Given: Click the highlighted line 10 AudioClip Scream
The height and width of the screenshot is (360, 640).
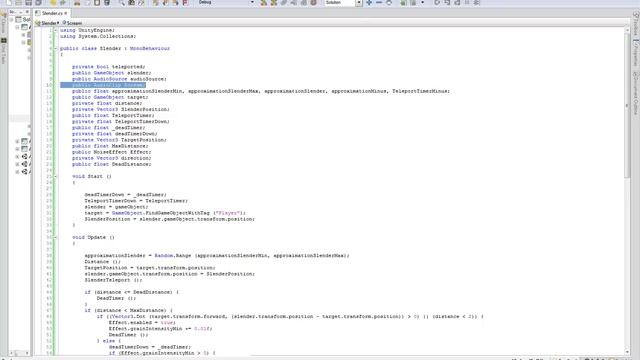Looking at the screenshot, I should 103,85.
